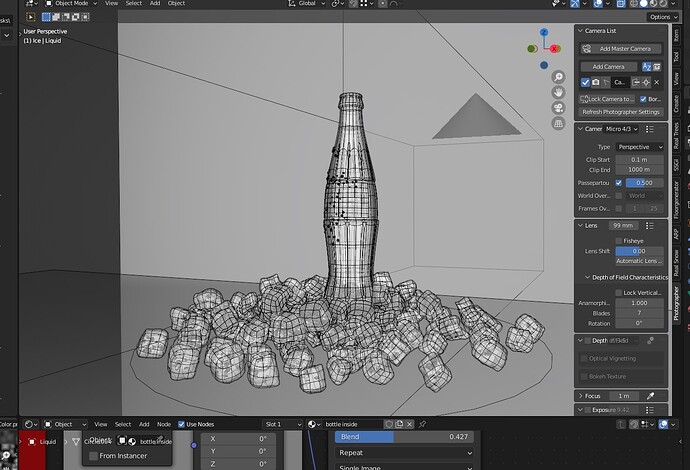Screen dimensions: 690x470
Task: Click fake user shield icon for bottle inside
Action: [x=389, y=424]
